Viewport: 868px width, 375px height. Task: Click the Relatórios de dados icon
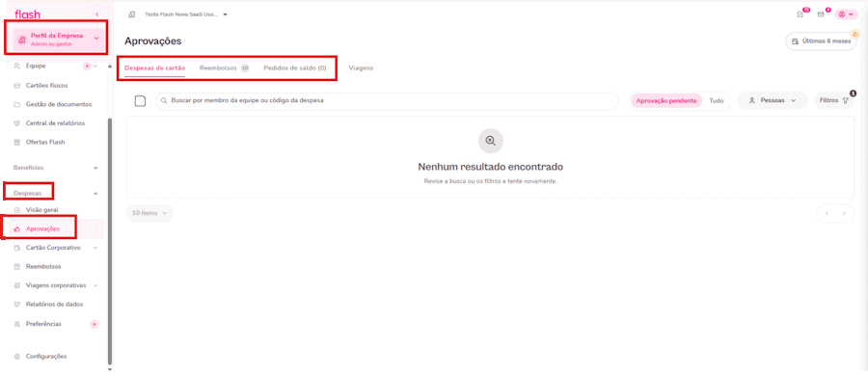click(16, 305)
